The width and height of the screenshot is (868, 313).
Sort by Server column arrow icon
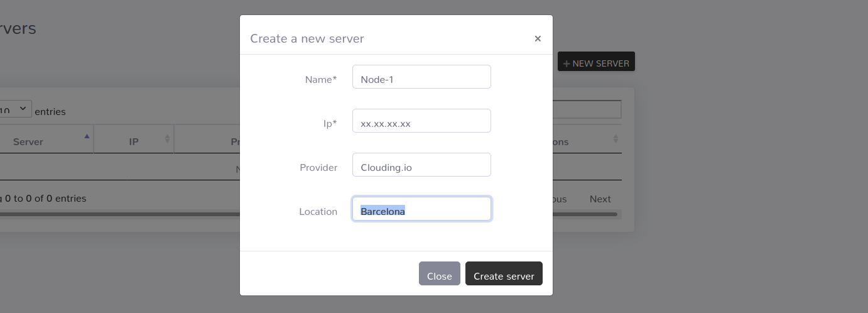87,136
